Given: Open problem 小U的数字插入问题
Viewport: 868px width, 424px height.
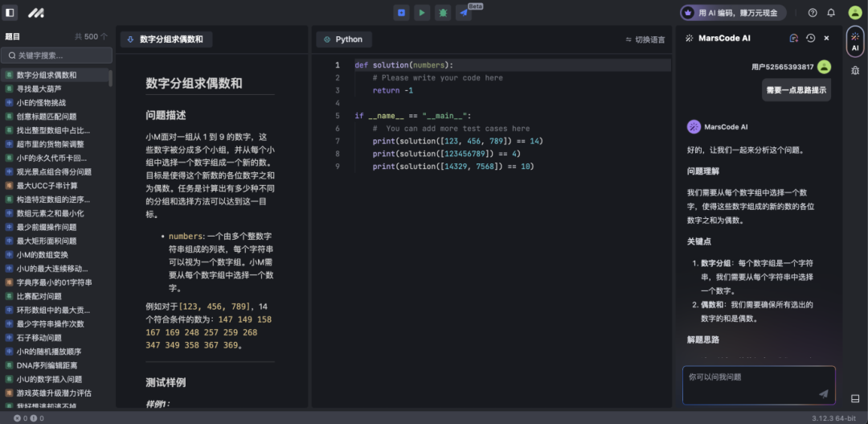Looking at the screenshot, I should click(x=55, y=379).
